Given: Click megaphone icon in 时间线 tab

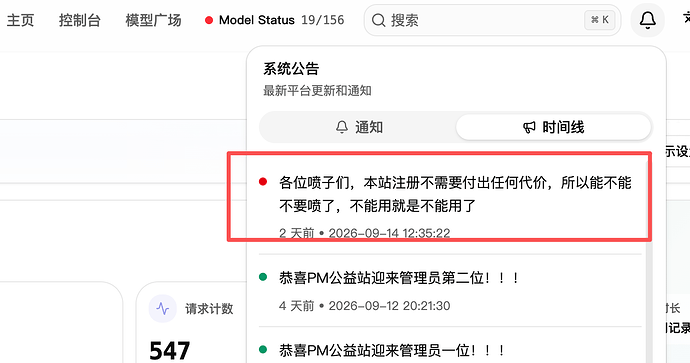Looking at the screenshot, I should coord(529,128).
